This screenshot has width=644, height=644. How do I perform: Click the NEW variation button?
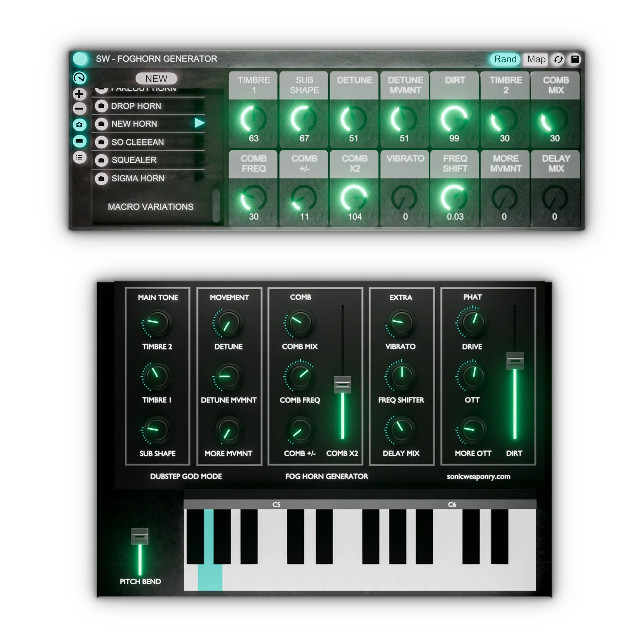tap(156, 79)
